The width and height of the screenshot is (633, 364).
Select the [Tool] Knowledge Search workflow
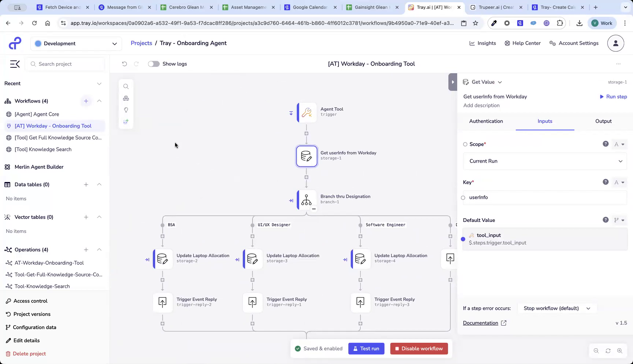pyautogui.click(x=43, y=149)
